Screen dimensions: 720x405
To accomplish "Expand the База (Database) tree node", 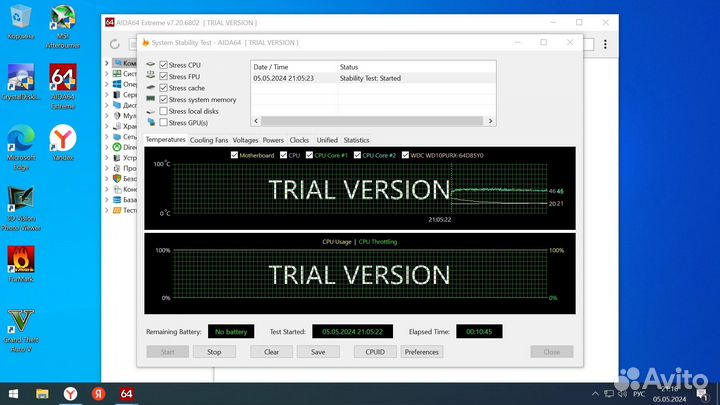I will click(107, 199).
